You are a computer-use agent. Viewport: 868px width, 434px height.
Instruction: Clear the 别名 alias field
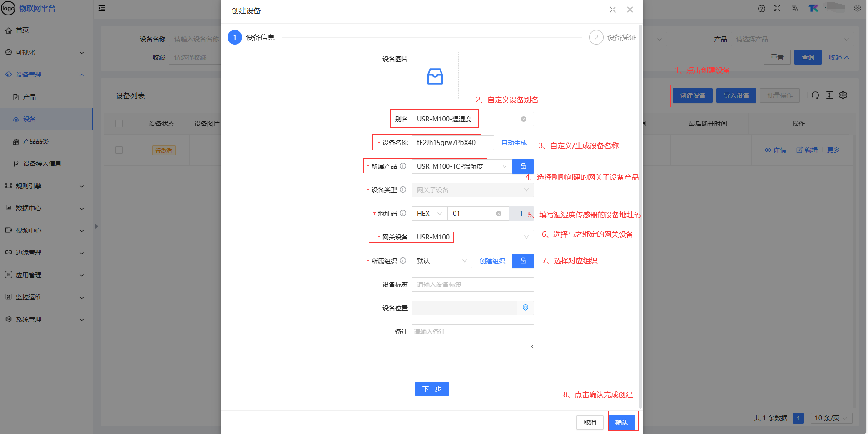tap(524, 119)
